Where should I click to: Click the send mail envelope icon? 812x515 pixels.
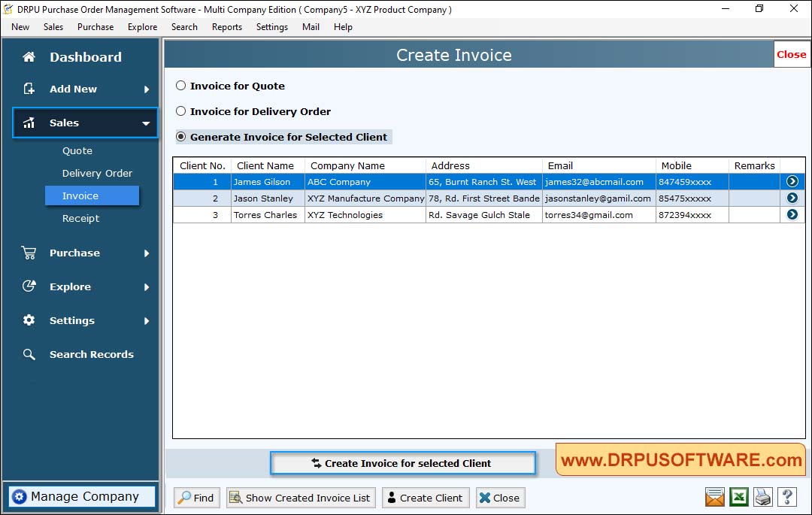tap(715, 498)
